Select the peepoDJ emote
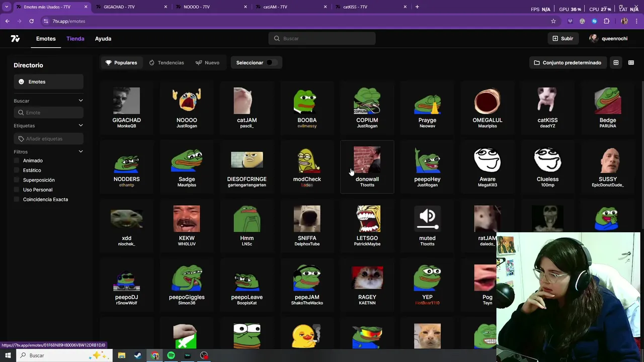This screenshot has height=362, width=644. click(x=126, y=285)
